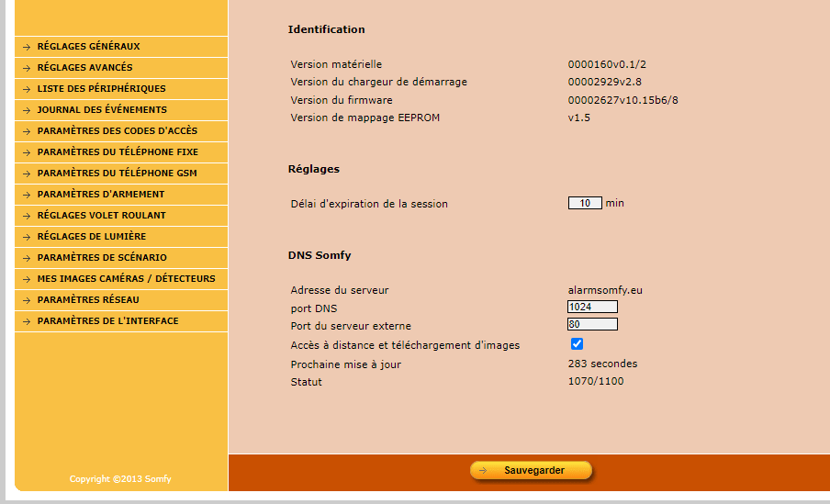Screen dimensions: 830x504
Task: Click the port DNS input field
Action: coord(592,307)
